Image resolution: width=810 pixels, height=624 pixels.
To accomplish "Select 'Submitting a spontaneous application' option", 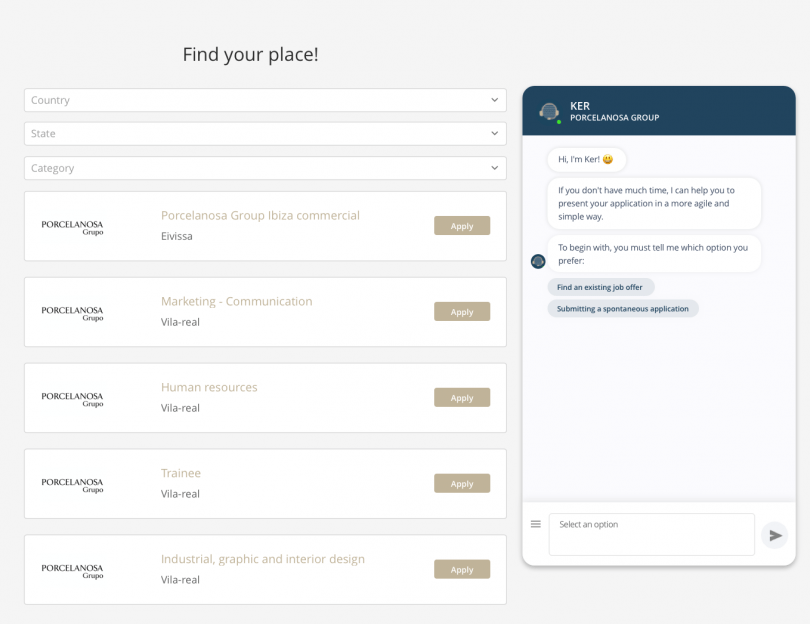I will coord(623,309).
